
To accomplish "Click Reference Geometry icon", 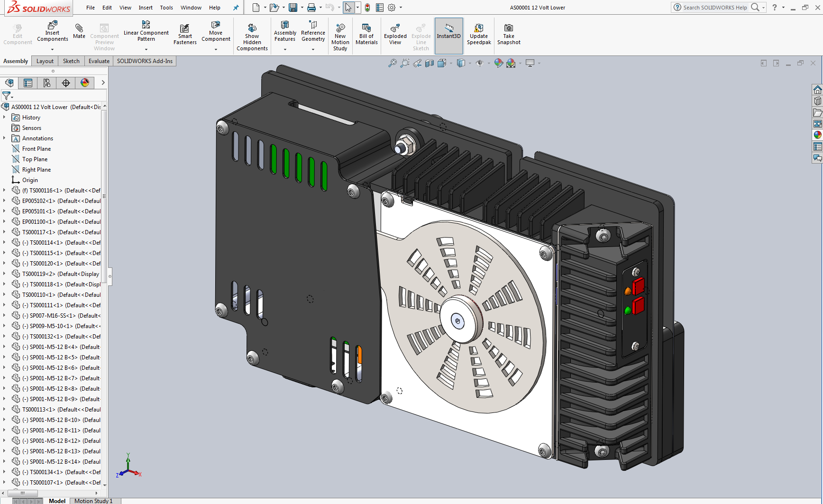I will 313,31.
